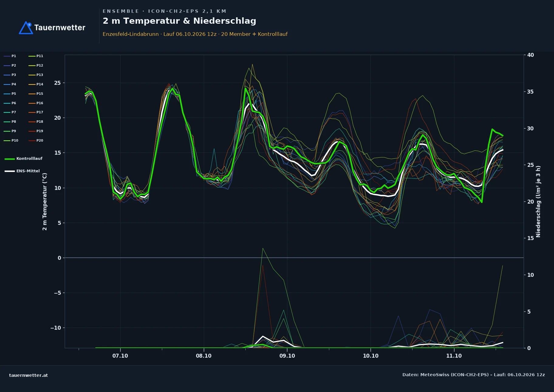Click the 11.10 date axis label

454,356
